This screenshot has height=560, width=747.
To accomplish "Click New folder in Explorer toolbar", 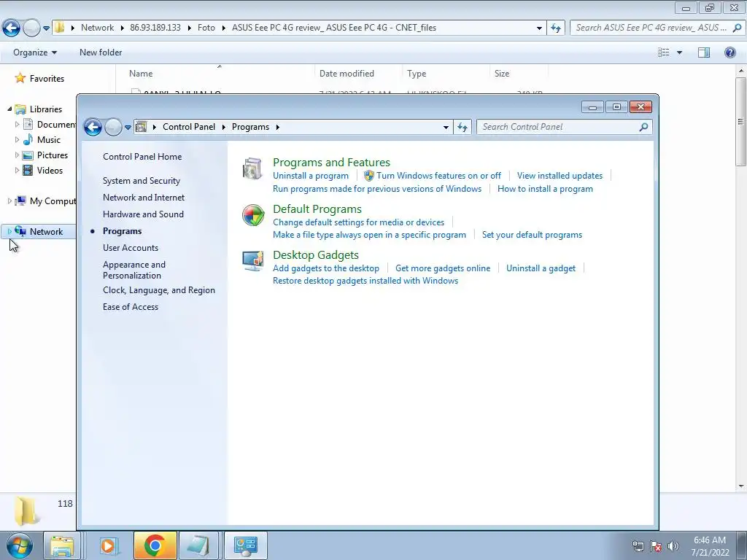I will (101, 52).
